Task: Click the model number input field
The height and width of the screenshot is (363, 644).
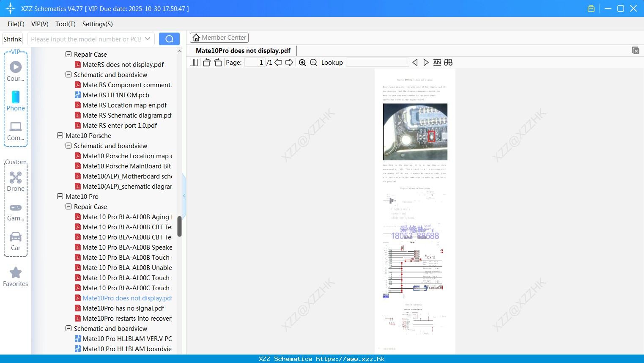Action: 86,39
